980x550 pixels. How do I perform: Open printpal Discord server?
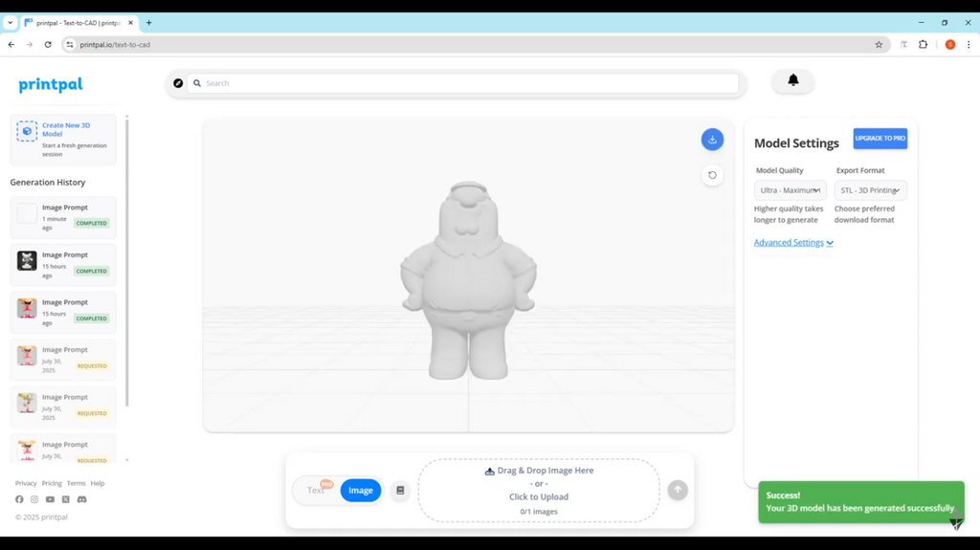[82, 499]
